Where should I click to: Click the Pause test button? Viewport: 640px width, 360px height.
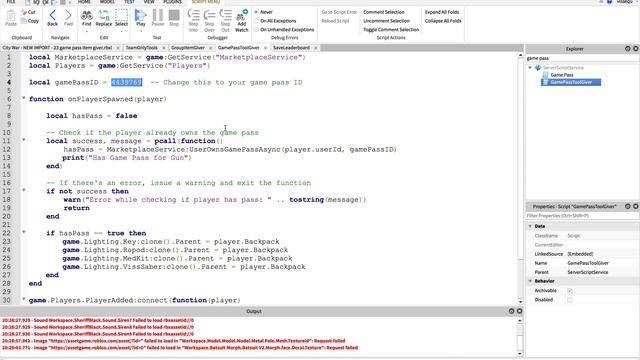click(x=158, y=15)
